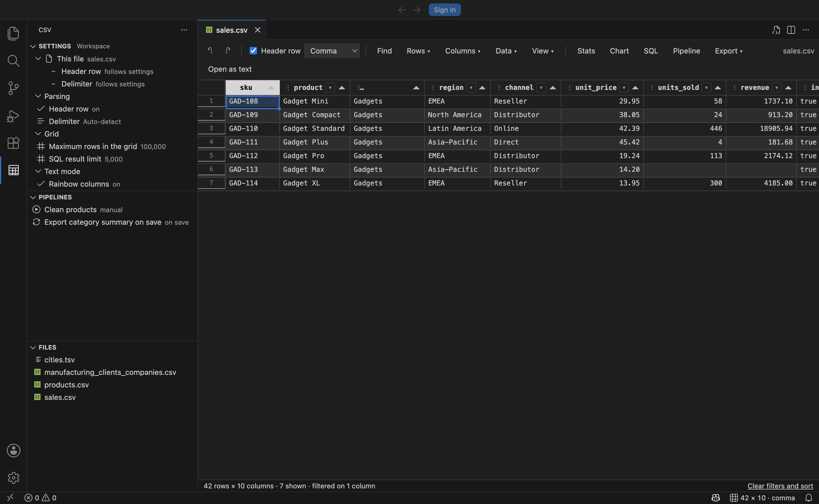The width and height of the screenshot is (819, 504).
Task: Open the Extensions view
Action: pos(13,143)
